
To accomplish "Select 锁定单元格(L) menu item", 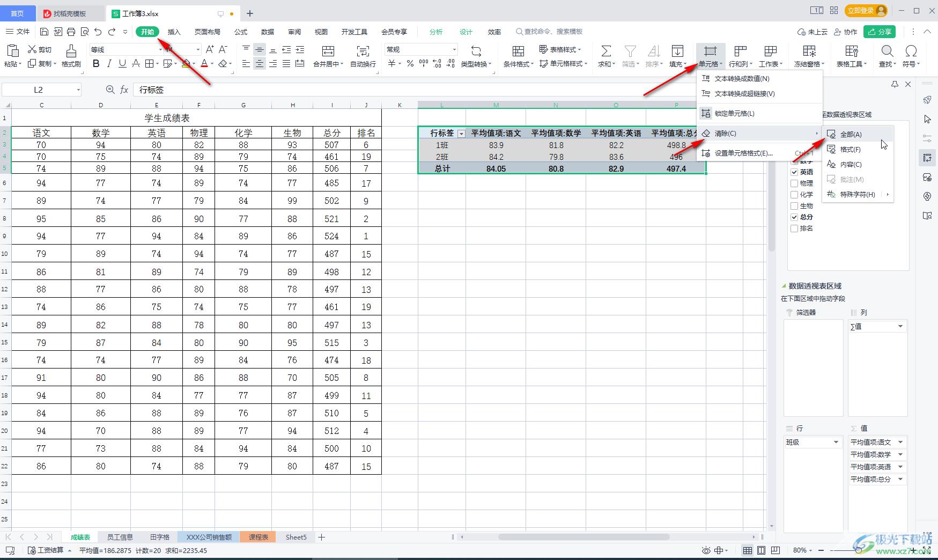I will pos(759,114).
